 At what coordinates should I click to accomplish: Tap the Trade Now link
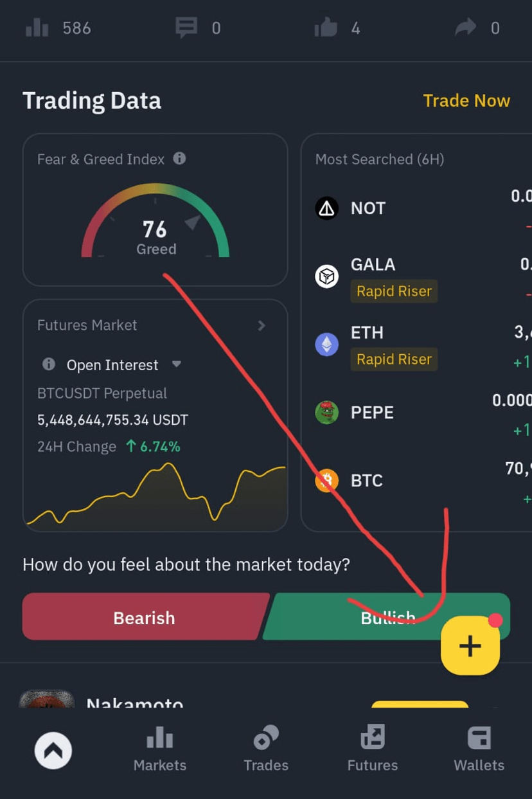(466, 101)
